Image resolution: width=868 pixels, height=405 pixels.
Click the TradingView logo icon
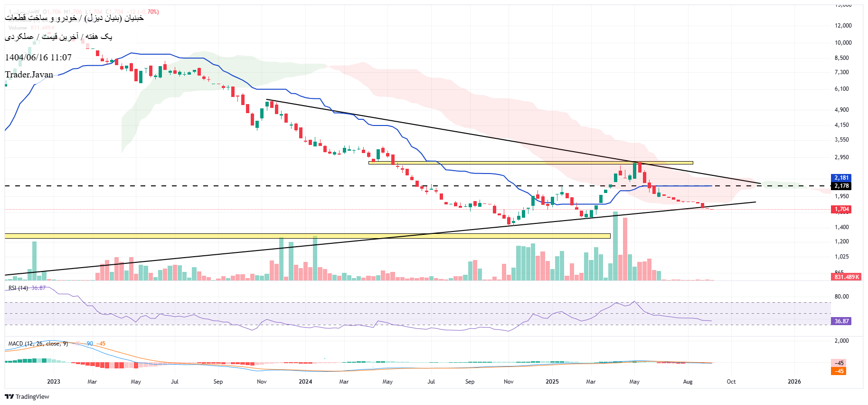point(9,396)
